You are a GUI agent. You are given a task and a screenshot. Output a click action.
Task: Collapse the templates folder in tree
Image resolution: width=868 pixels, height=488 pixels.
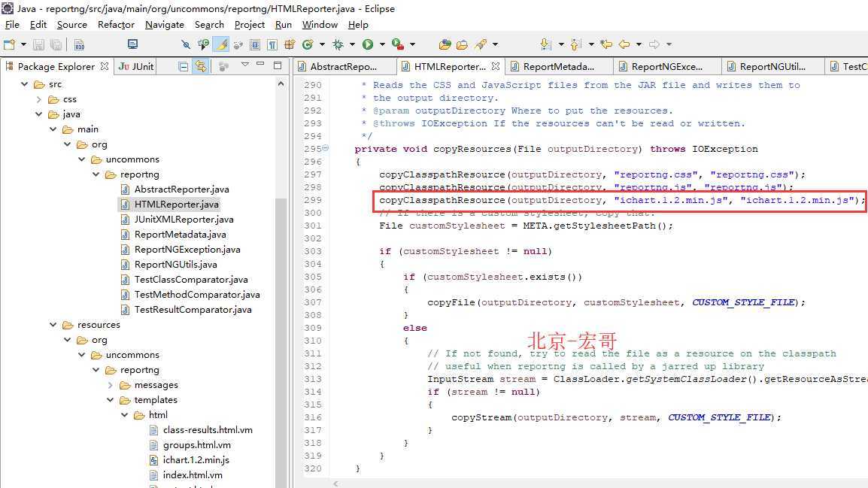pyautogui.click(x=111, y=400)
